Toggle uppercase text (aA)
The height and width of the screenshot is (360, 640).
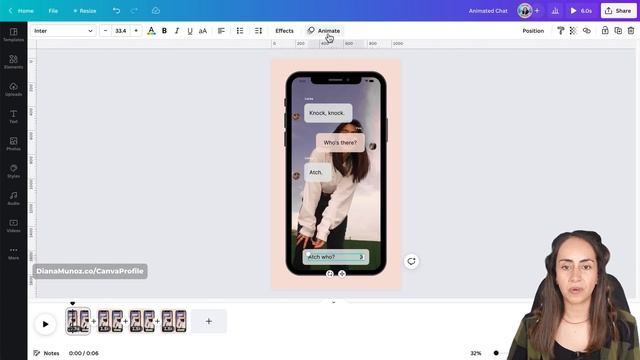203,31
